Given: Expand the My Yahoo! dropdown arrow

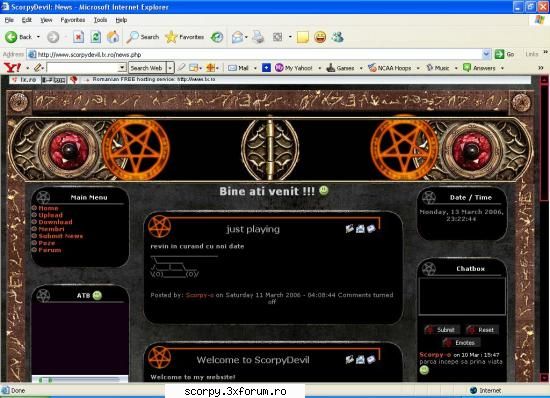Looking at the screenshot, I should point(320,68).
